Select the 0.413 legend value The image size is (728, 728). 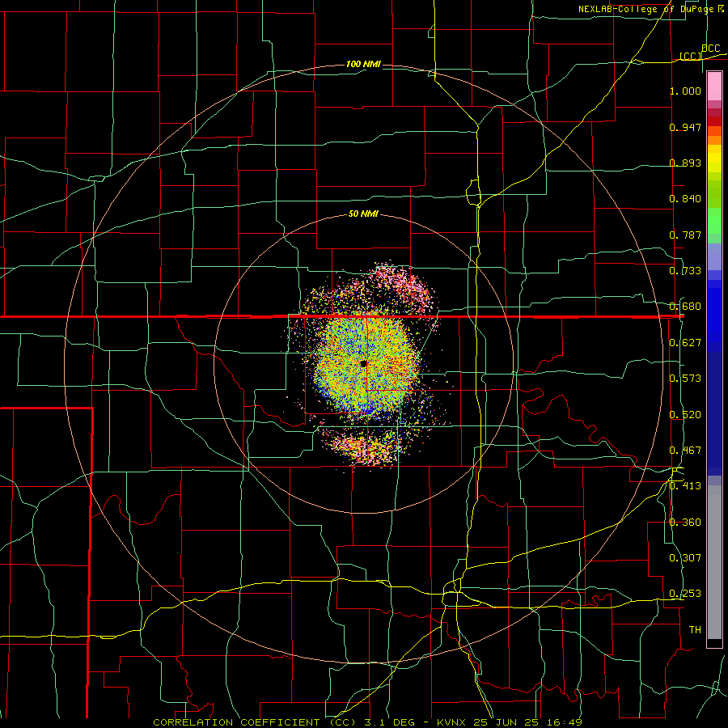pyautogui.click(x=685, y=486)
